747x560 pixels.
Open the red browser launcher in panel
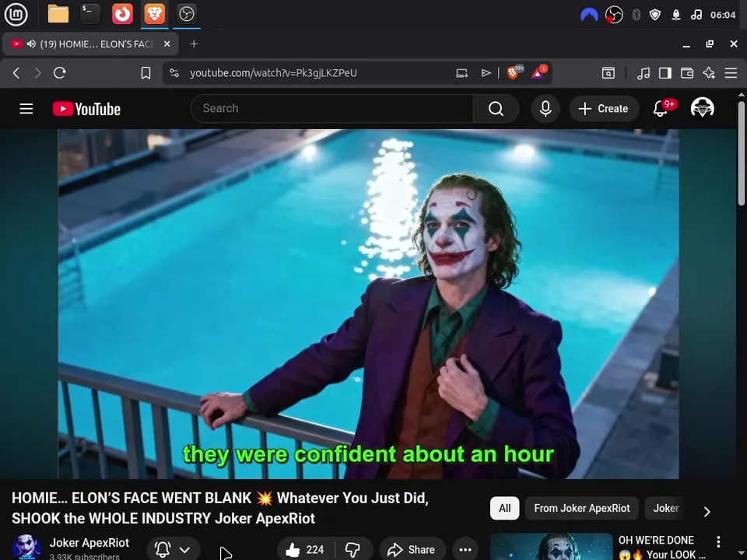click(122, 14)
